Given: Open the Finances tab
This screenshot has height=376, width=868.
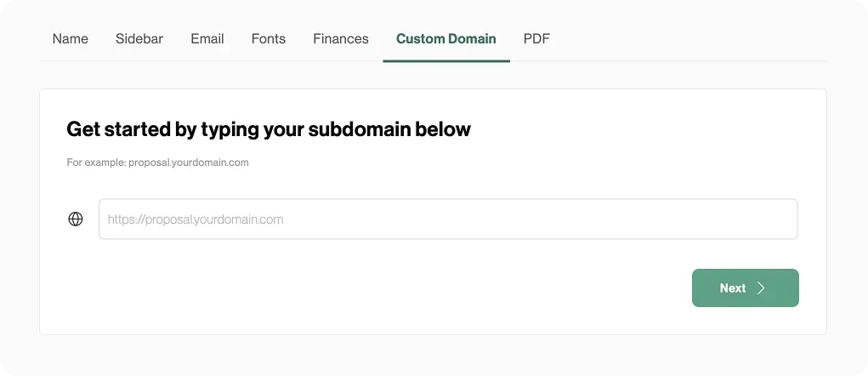Looking at the screenshot, I should point(341,39).
